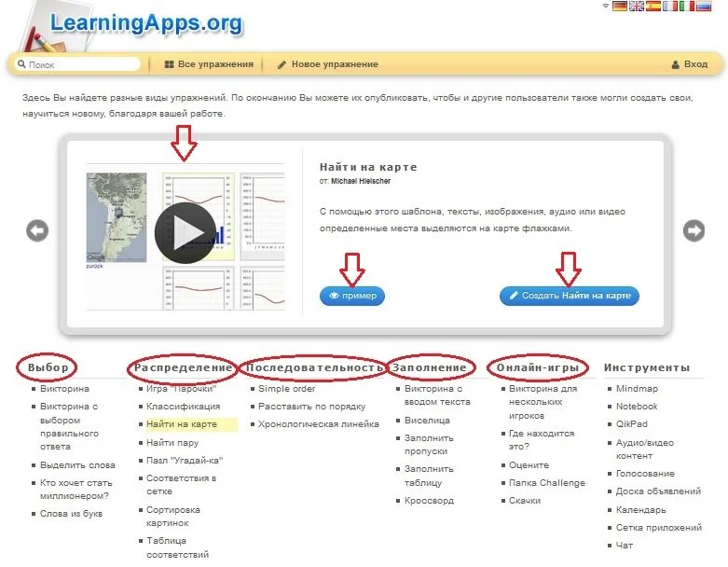
Task: Go to next slide with right arrow
Action: pos(694,230)
